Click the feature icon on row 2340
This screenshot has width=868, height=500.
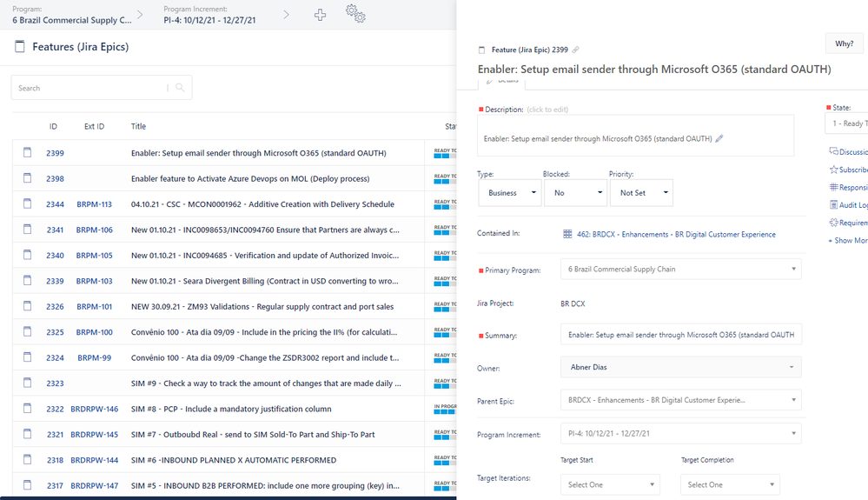click(x=27, y=255)
